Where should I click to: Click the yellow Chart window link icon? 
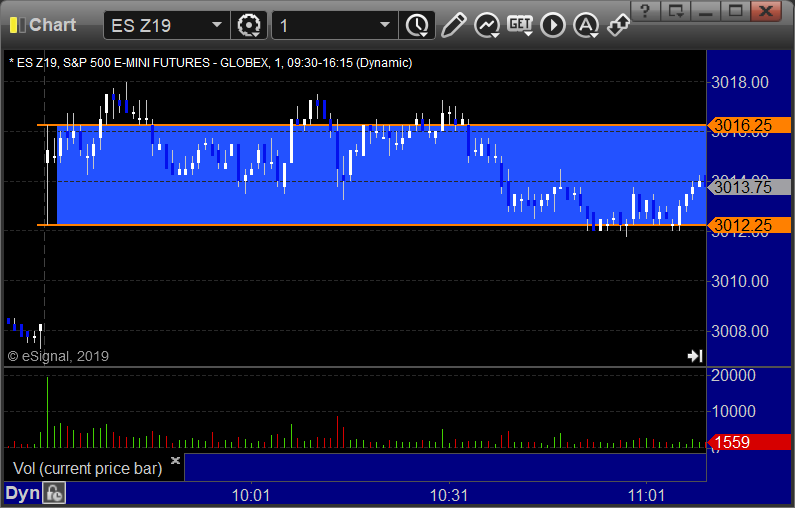click(18, 25)
